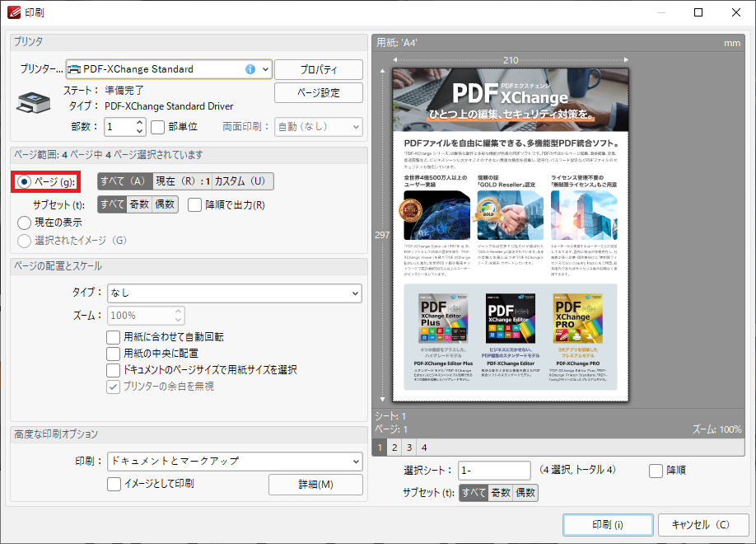Image resolution: width=756 pixels, height=544 pixels.
Task: Toggle イメージとして印刷 checkbox
Action: 114,484
